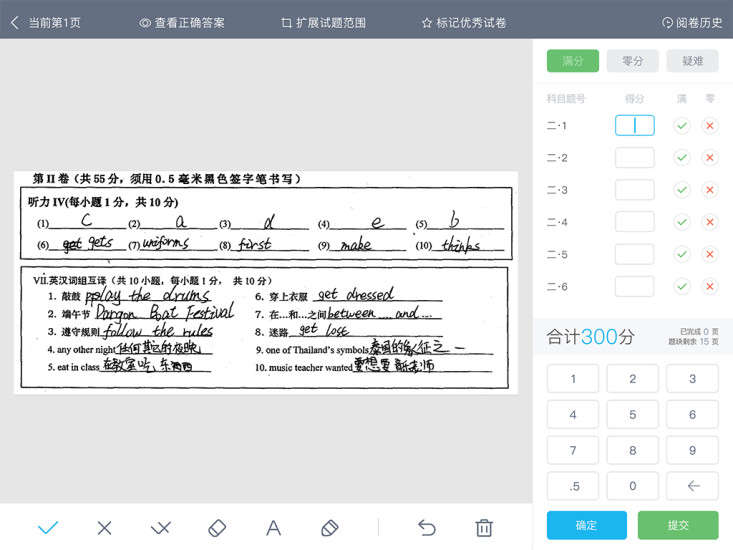The height and width of the screenshot is (550, 733).
Task: Tap keypad number 6
Action: 692,414
